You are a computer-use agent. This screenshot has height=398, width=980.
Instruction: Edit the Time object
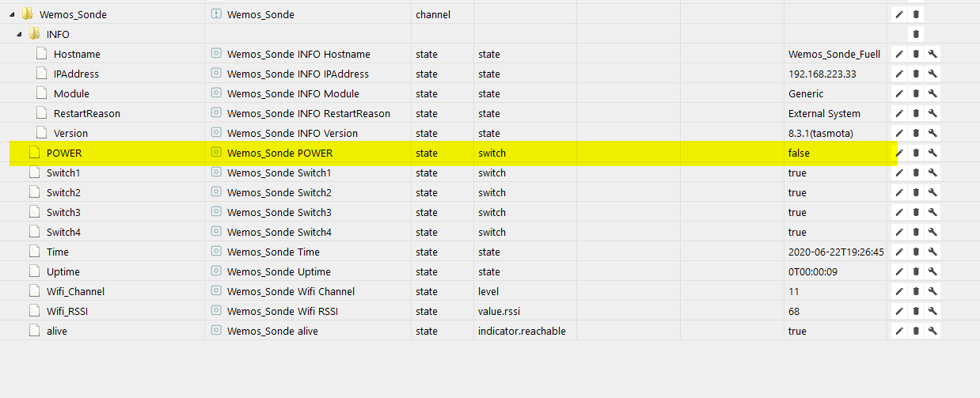(x=899, y=252)
